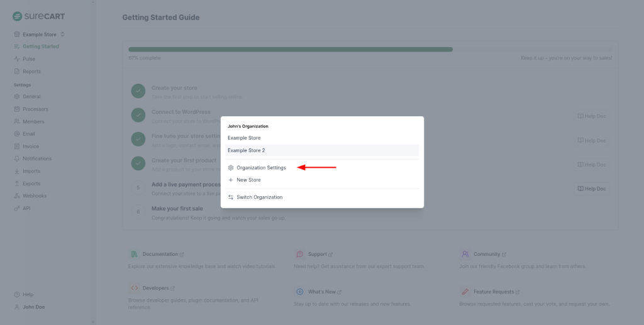Click the Email envelope icon
This screenshot has width=644, height=325.
(x=16, y=134)
